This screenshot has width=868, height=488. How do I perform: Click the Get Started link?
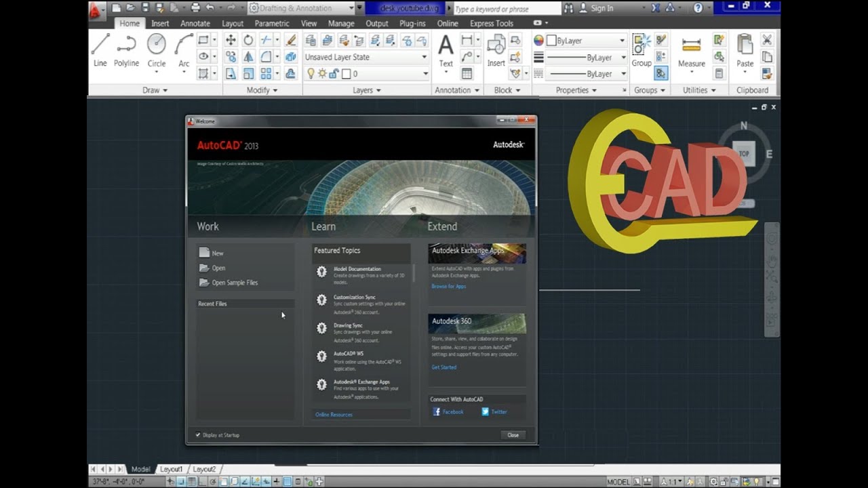click(x=443, y=367)
